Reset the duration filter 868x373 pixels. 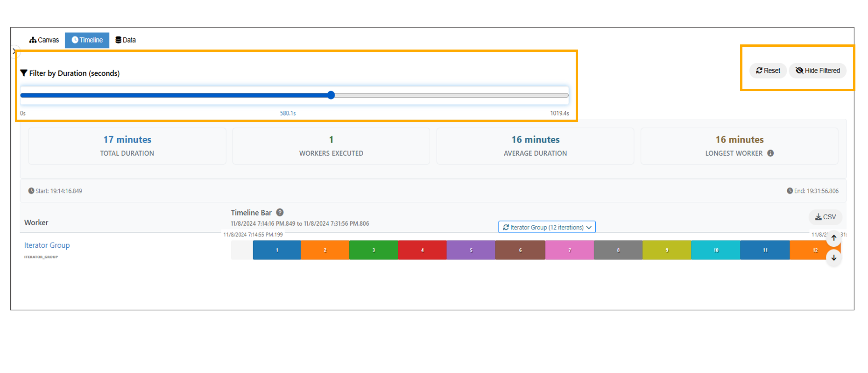coord(768,71)
